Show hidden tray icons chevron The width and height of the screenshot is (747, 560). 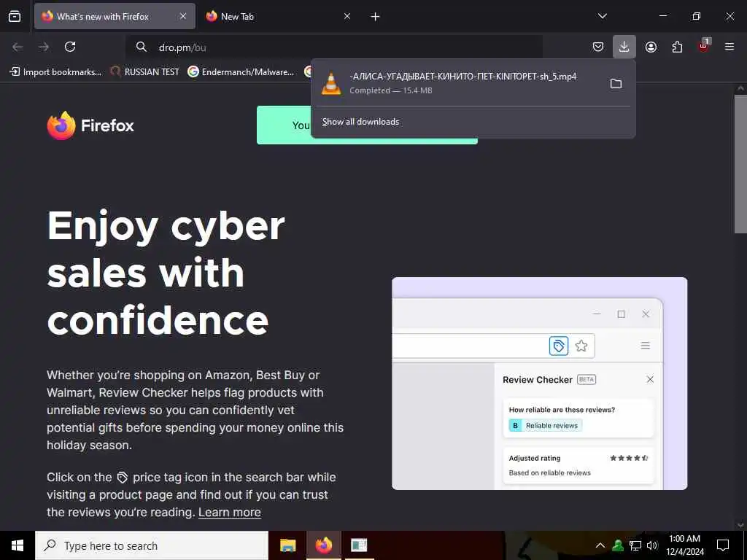click(x=600, y=545)
